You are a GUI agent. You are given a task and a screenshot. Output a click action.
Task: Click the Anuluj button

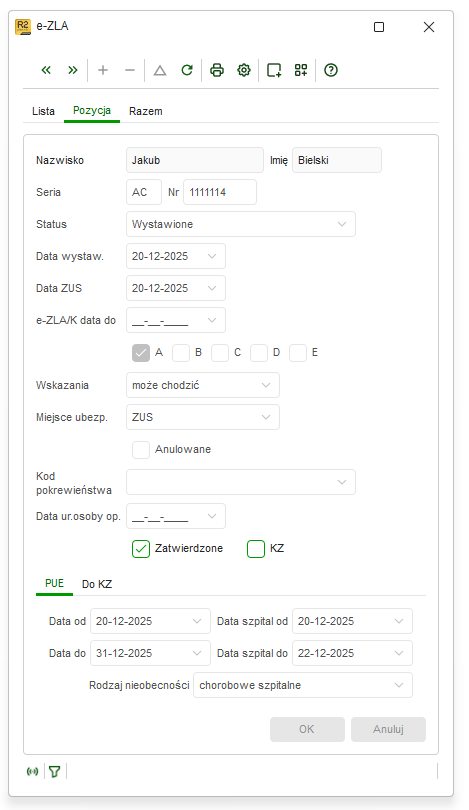click(388, 729)
